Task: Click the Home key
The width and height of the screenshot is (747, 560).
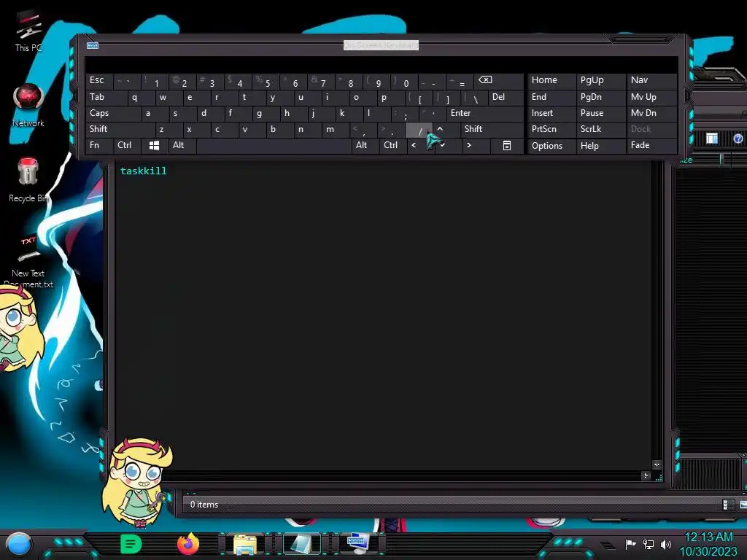Action: point(551,80)
